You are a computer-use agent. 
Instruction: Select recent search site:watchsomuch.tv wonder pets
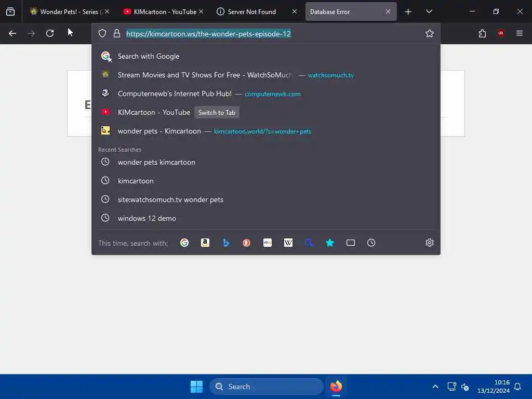(266, 199)
